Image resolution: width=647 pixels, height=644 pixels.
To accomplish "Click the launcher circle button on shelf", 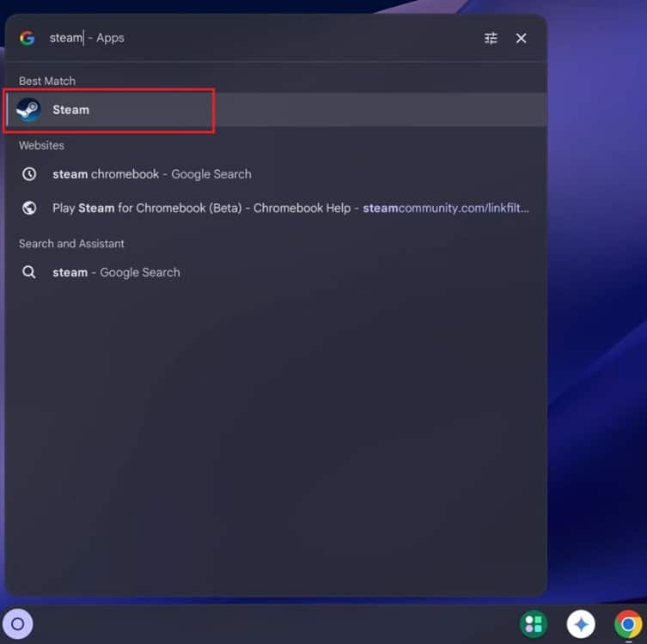I will 17,623.
